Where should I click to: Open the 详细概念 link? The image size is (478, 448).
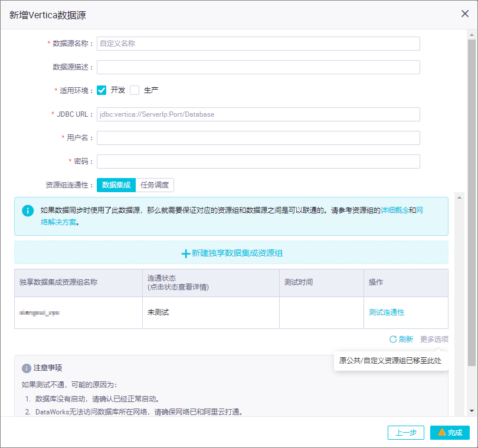click(x=395, y=210)
